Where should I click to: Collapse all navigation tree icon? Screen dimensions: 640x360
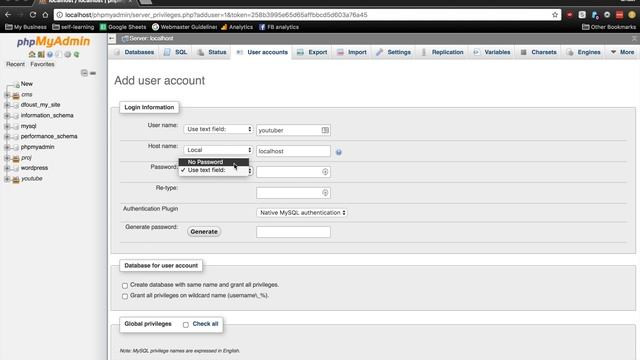(x=84, y=73)
